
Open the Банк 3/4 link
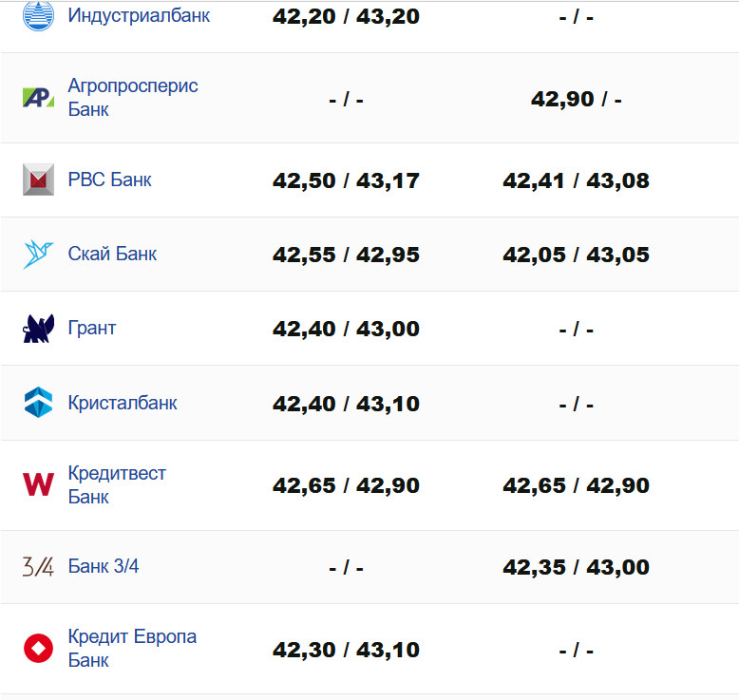pos(104,567)
